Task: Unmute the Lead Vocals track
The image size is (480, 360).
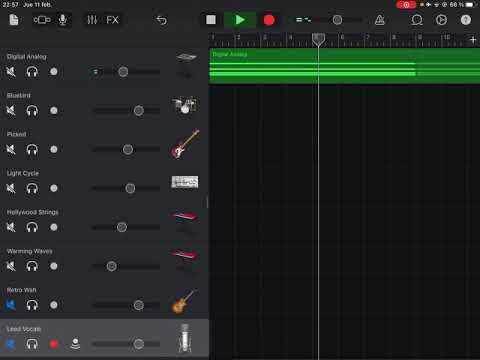Action: pos(11,344)
